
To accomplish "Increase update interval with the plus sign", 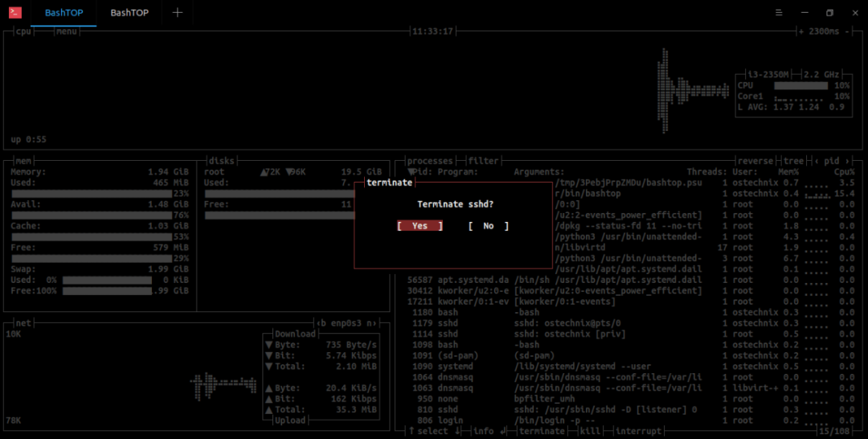I will point(801,31).
